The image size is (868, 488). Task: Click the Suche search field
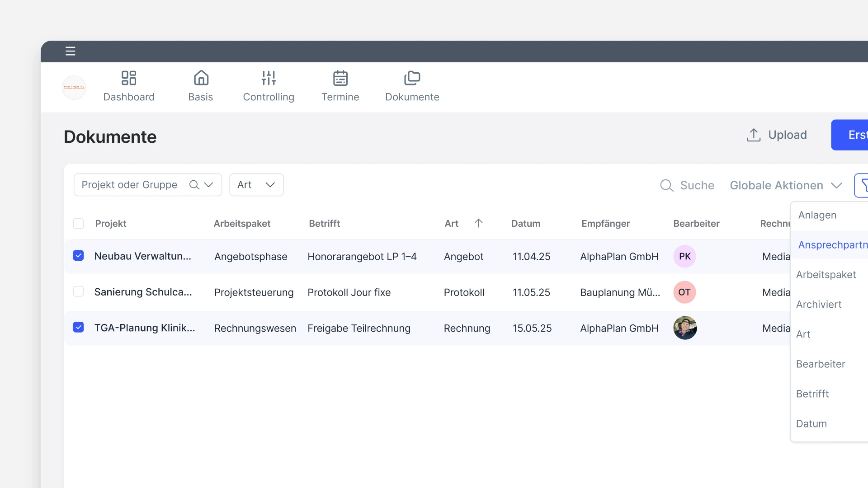687,185
